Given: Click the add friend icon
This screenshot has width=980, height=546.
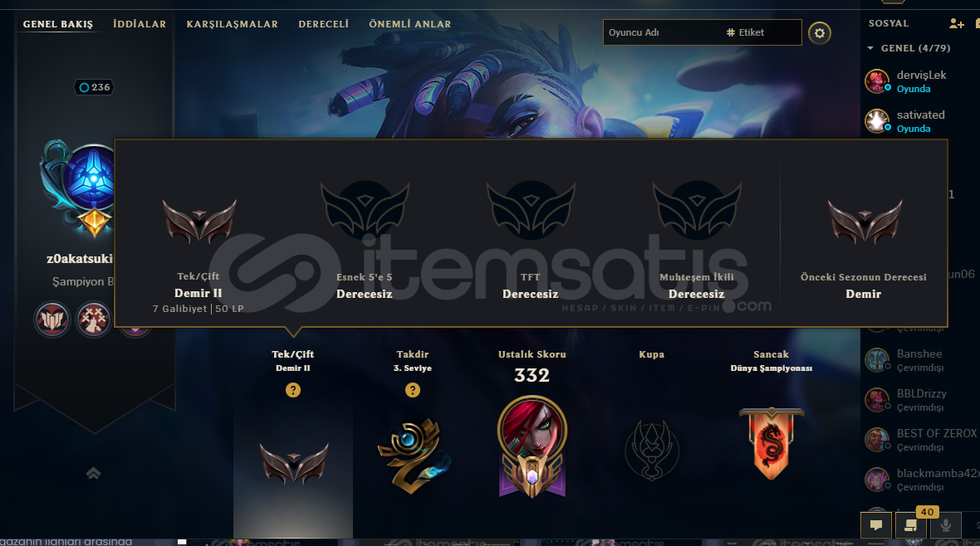Looking at the screenshot, I should pos(956,24).
